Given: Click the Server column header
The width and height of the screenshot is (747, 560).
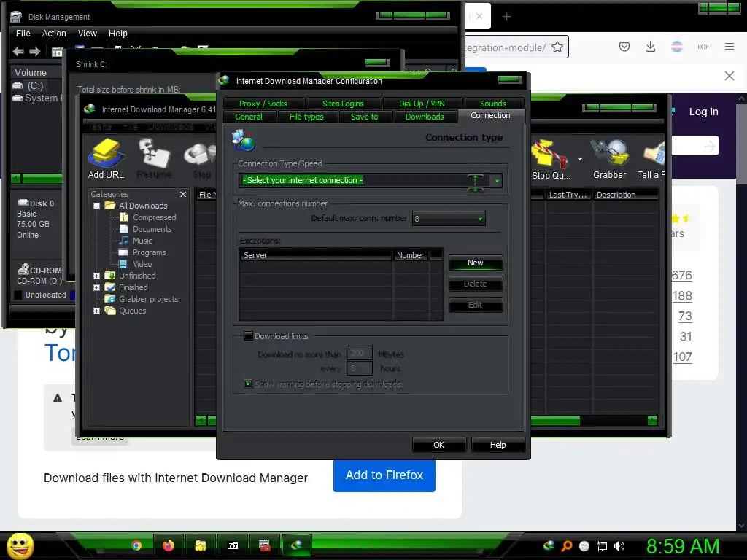Looking at the screenshot, I should (x=315, y=255).
